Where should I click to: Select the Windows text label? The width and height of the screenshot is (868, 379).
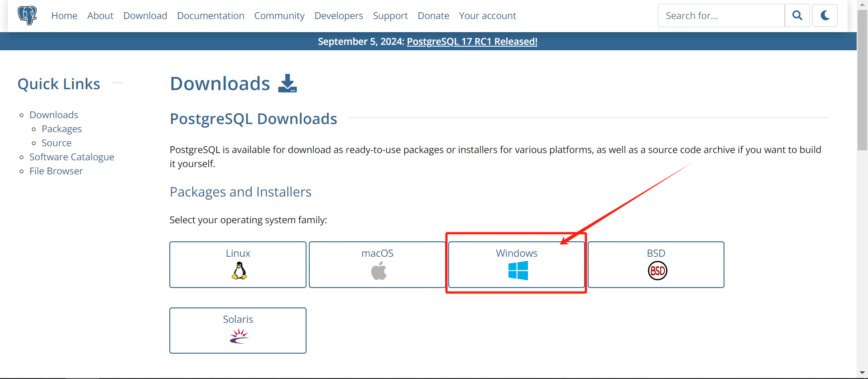(x=517, y=254)
